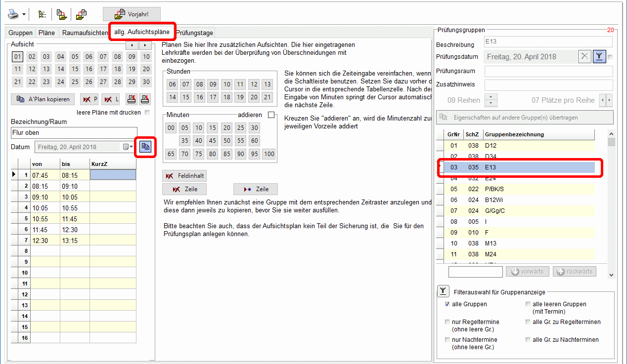
Task: Open the Prüfungstage tab
Action: pyautogui.click(x=195, y=33)
